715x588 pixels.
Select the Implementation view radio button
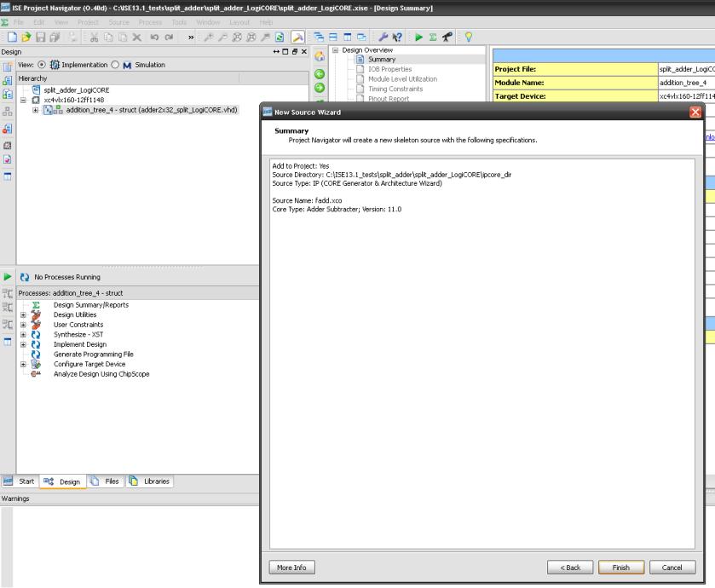[x=42, y=65]
